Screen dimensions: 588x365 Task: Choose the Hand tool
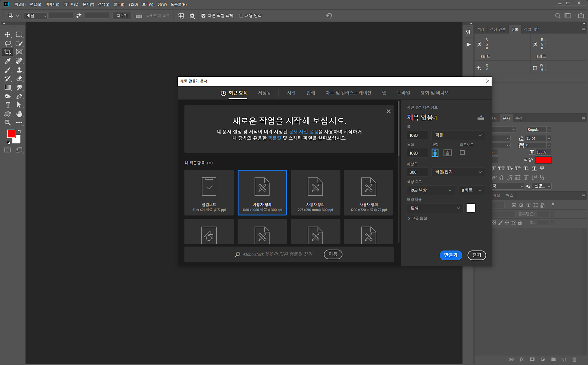pyautogui.click(x=19, y=114)
